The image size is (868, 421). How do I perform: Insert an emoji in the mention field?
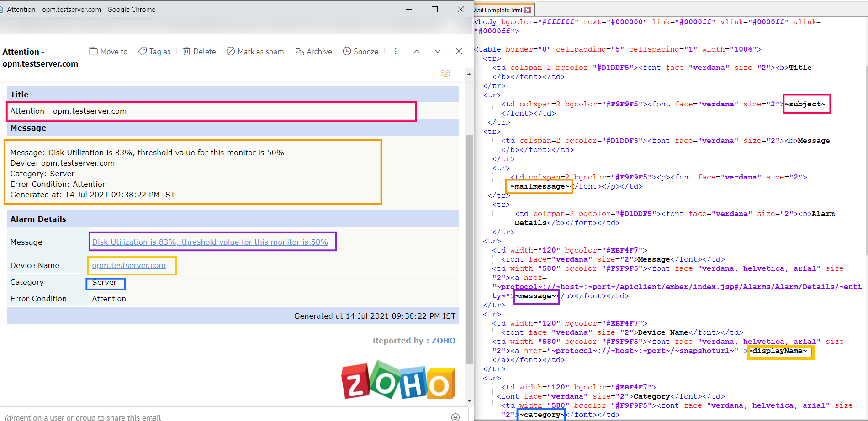[456, 416]
